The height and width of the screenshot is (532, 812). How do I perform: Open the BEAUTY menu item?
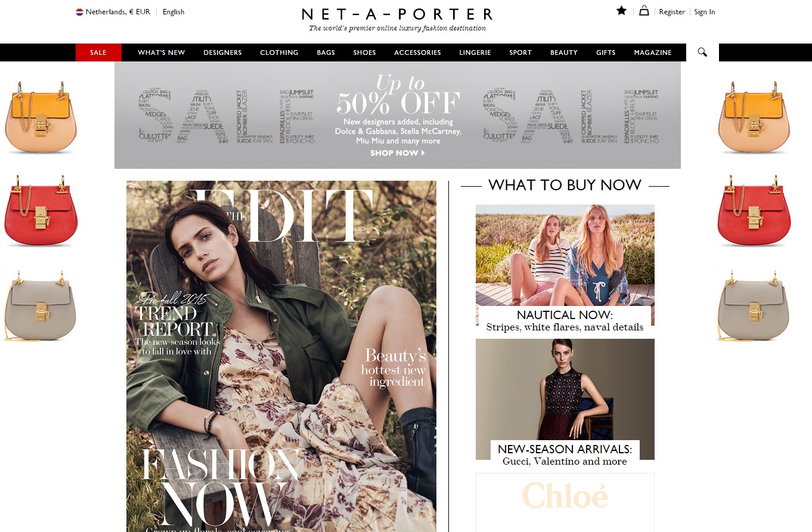(564, 52)
